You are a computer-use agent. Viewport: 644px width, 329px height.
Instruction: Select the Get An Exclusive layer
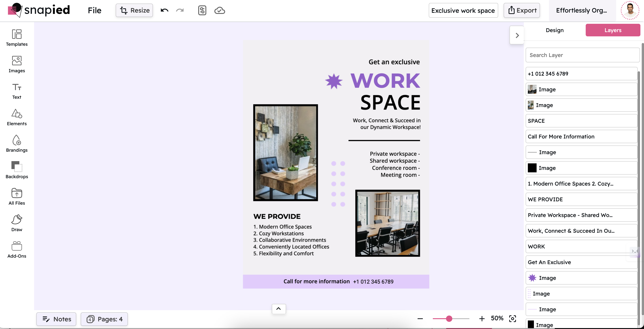coord(581,262)
